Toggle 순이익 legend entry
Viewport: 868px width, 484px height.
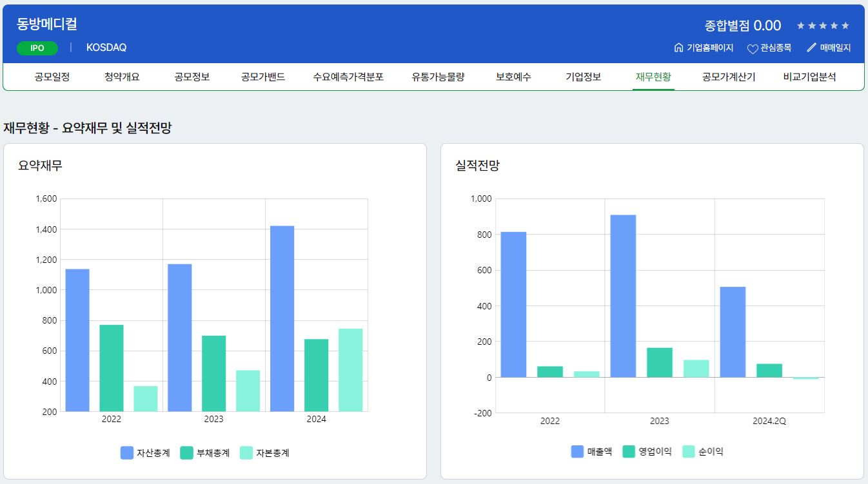pos(702,452)
